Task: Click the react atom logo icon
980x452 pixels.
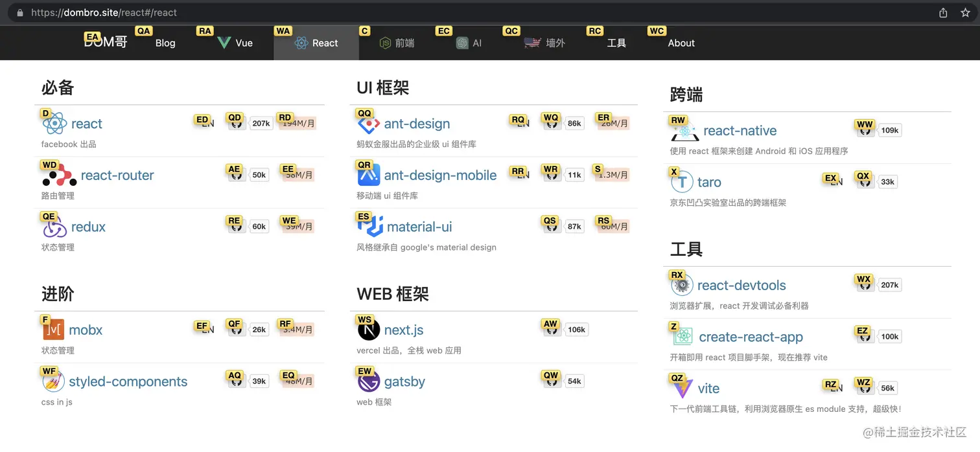Action: tap(54, 123)
